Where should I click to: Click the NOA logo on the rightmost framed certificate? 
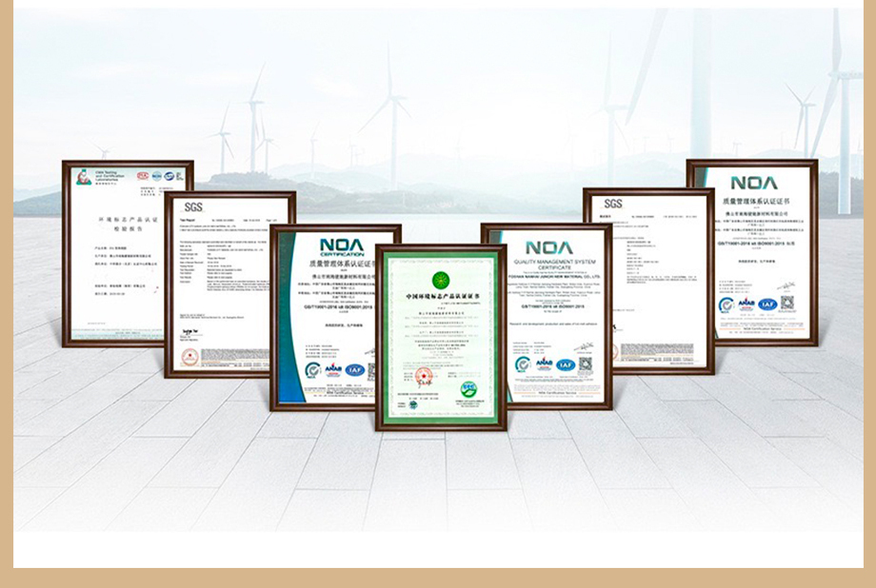(754, 183)
